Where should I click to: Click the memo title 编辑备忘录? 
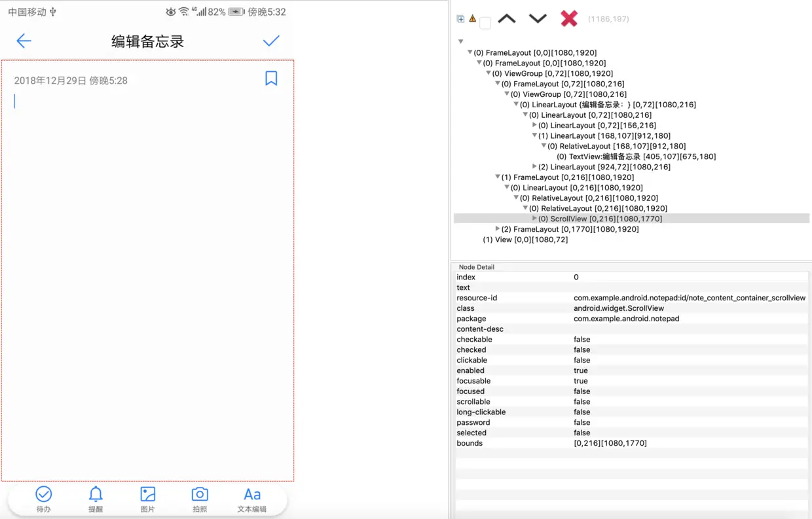point(147,42)
